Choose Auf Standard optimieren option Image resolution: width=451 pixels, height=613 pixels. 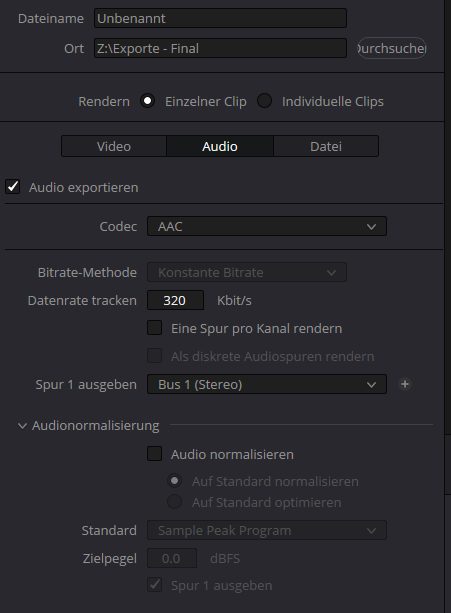[174, 502]
